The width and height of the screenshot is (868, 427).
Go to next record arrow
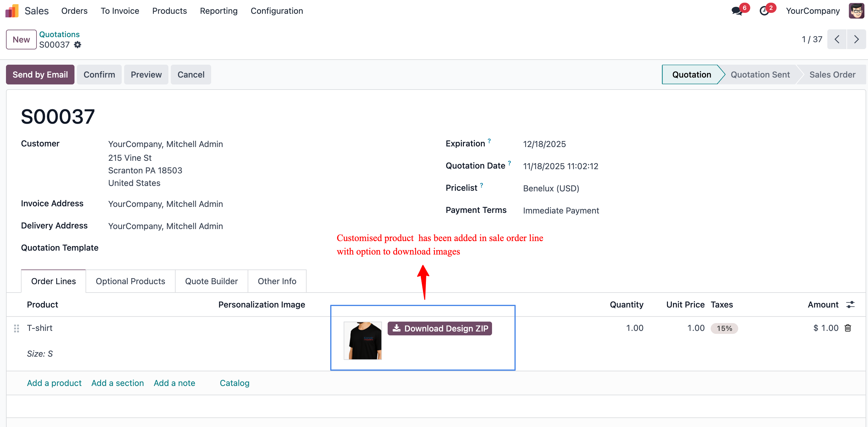tap(856, 40)
